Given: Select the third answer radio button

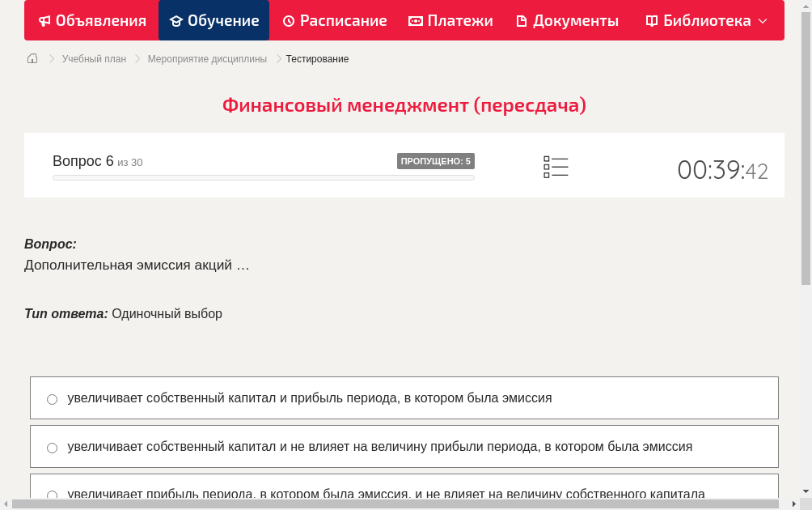Looking at the screenshot, I should point(52,495).
